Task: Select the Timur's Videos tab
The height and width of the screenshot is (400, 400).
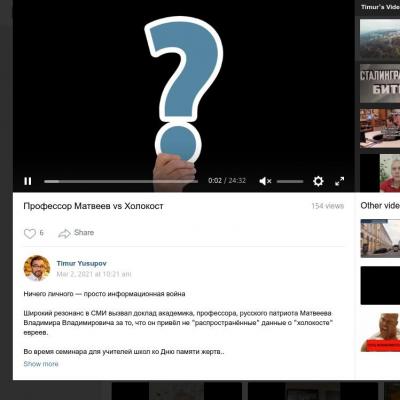Action: [x=380, y=7]
